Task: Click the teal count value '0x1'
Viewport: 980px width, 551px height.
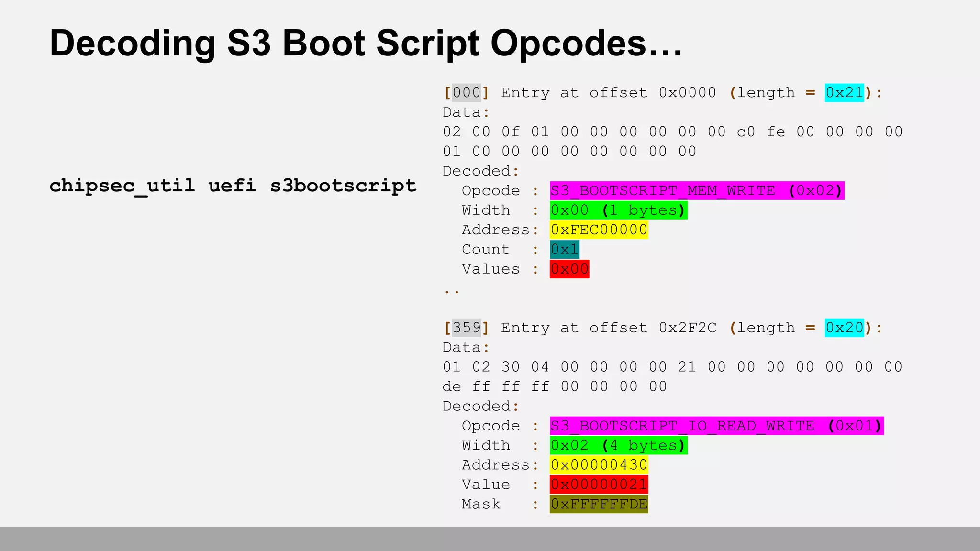Action: pos(565,249)
